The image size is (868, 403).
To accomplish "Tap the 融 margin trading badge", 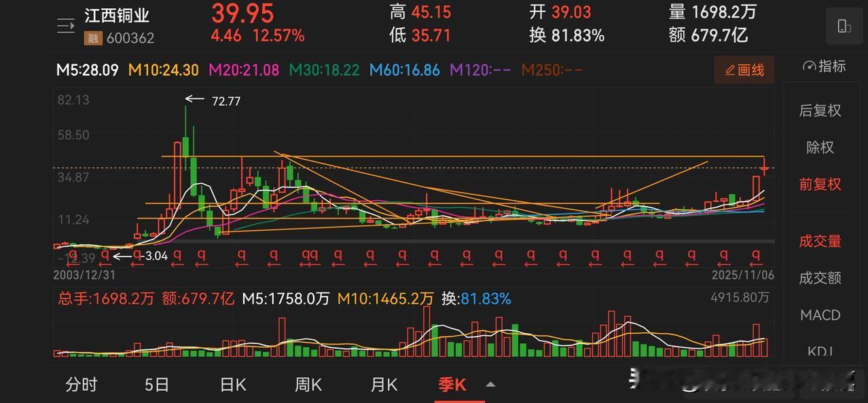I will (92, 39).
